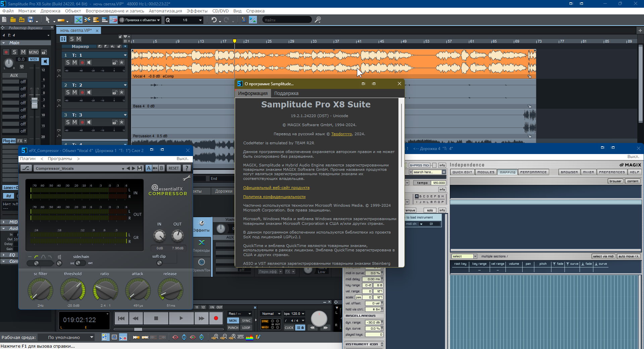Open the Файл menu

[8, 11]
